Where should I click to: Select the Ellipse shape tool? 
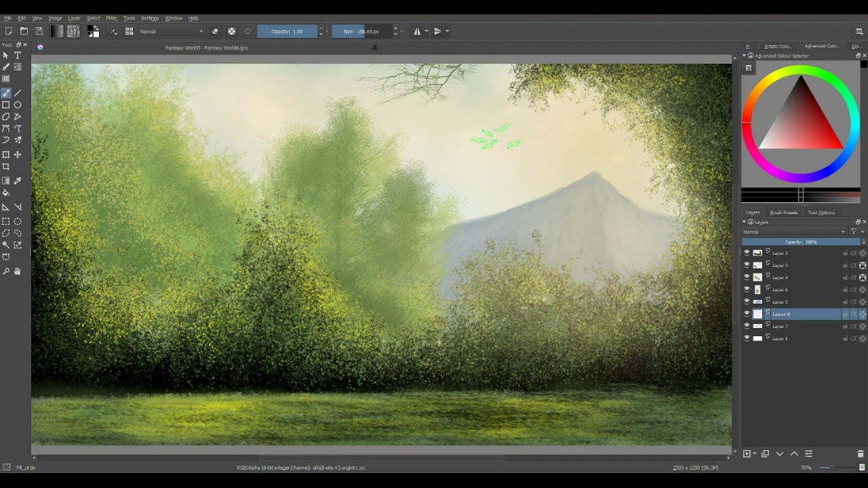pyautogui.click(x=18, y=105)
